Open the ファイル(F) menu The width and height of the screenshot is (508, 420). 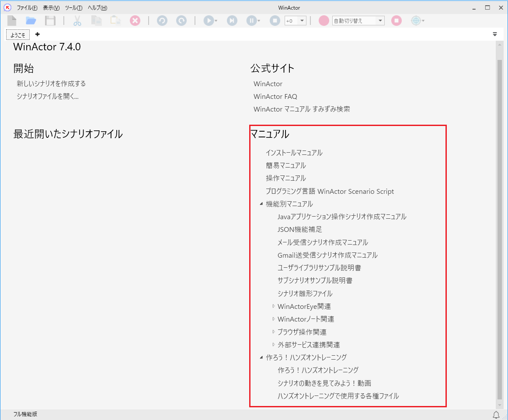coord(27,8)
